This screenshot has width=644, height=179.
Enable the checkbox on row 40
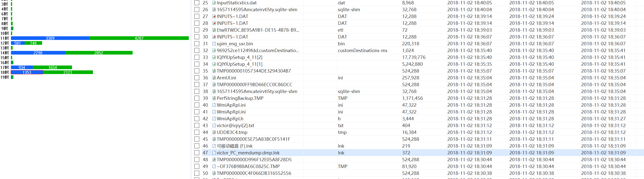click(x=197, y=105)
